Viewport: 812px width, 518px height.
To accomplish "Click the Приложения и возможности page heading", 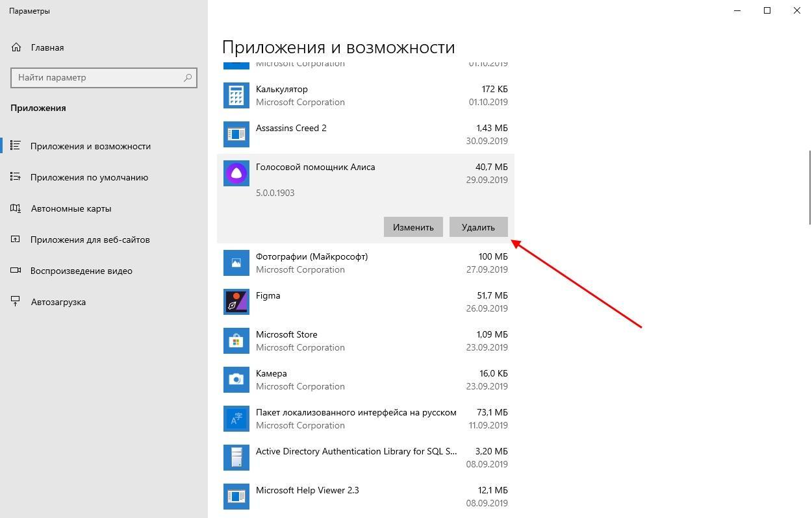I will [x=338, y=47].
